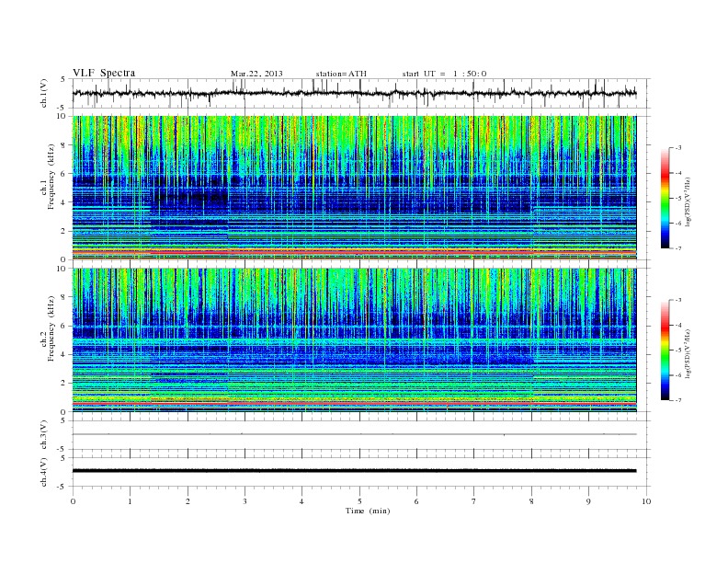This screenshot has width=728, height=563.
Task: Click time axis tick label '1'
Action: click(130, 501)
